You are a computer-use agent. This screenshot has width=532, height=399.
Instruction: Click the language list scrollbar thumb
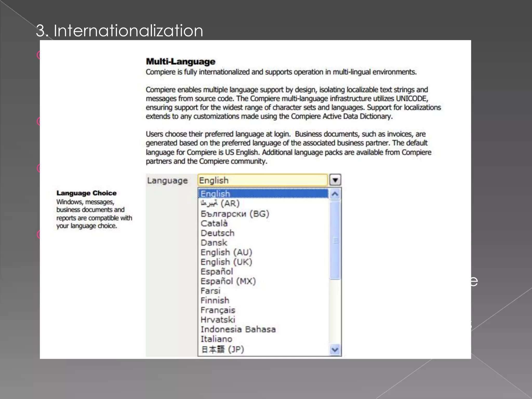click(x=335, y=240)
